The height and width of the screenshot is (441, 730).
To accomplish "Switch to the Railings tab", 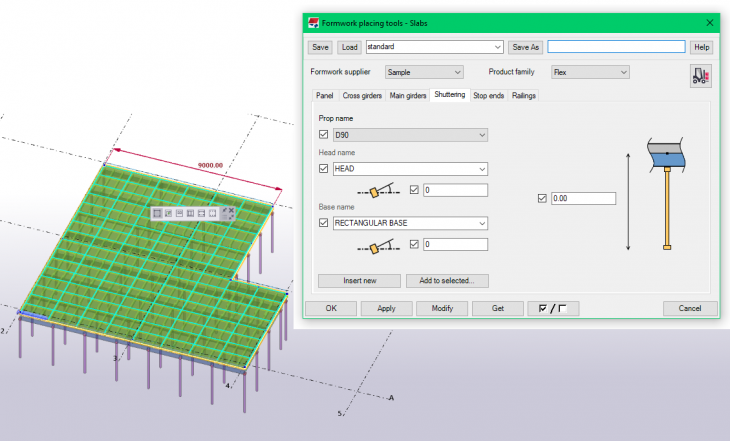I will point(524,95).
